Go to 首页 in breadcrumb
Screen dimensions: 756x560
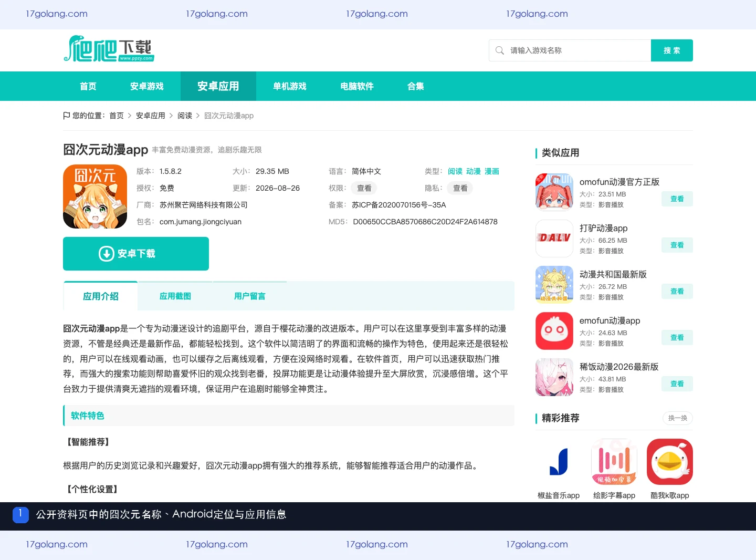click(117, 116)
